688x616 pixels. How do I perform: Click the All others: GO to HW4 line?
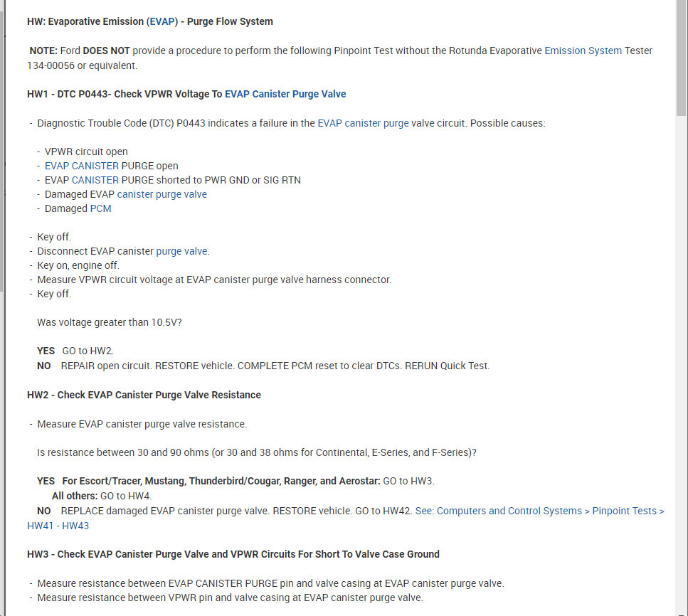click(x=102, y=496)
